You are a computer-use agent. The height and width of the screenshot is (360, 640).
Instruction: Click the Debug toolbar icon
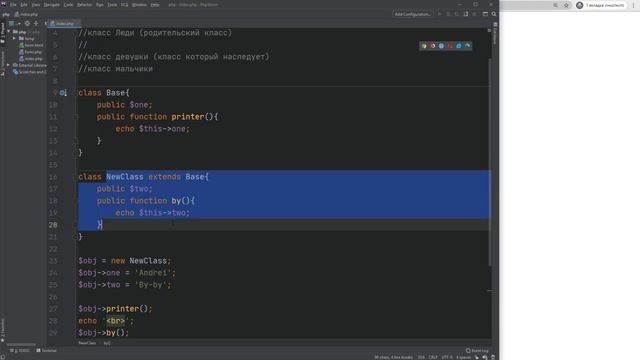[448, 14]
